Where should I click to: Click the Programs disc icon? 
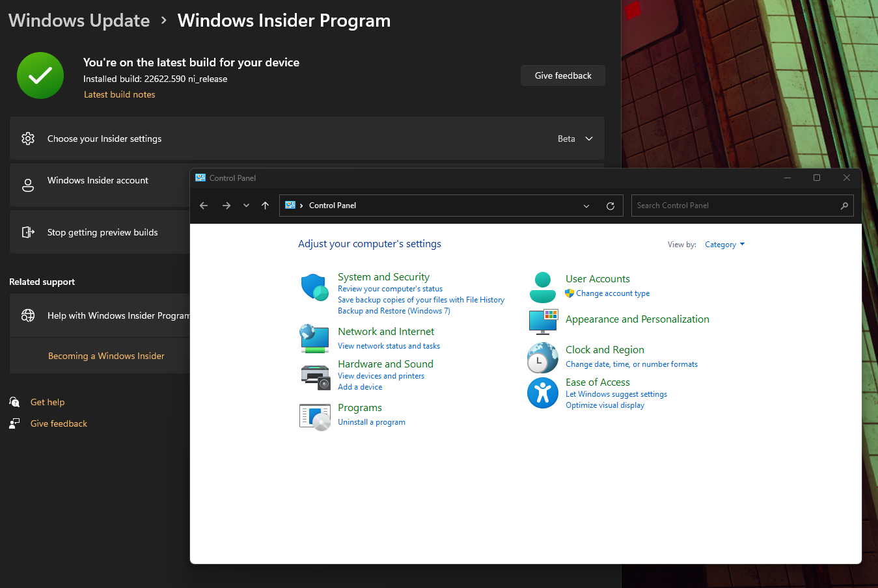point(315,416)
